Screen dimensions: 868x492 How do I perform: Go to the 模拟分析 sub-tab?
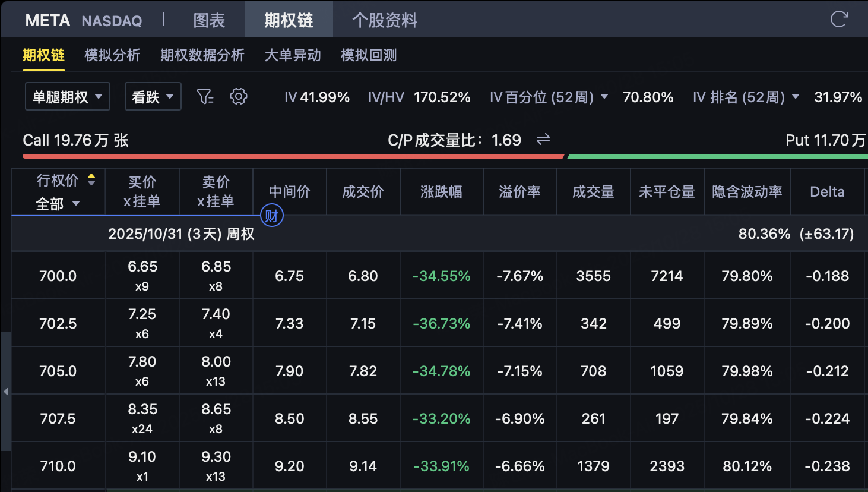[112, 55]
